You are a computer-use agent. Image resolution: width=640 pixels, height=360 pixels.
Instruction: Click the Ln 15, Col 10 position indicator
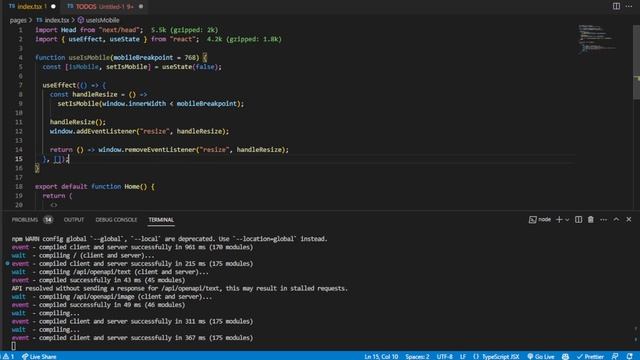pos(381,356)
